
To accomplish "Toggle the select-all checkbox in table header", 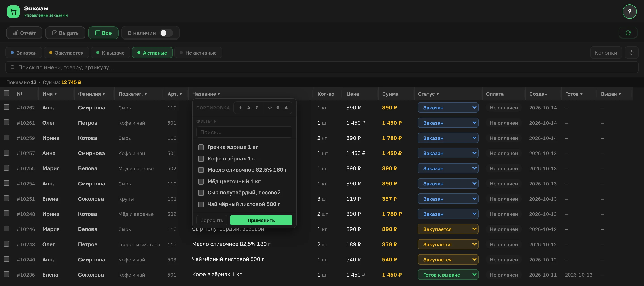I will tap(6, 93).
